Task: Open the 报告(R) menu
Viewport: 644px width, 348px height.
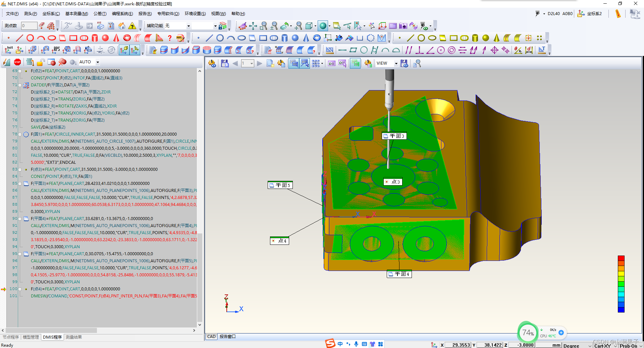Action: pyautogui.click(x=145, y=14)
